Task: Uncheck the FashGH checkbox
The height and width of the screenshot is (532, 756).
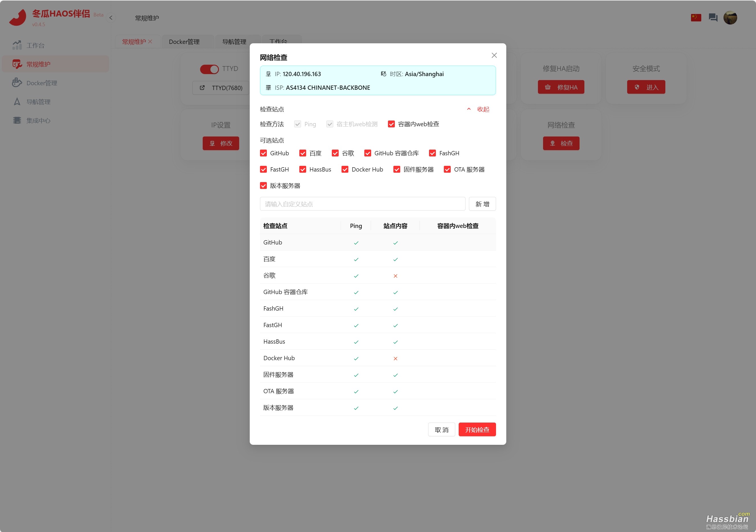Action: 432,153
